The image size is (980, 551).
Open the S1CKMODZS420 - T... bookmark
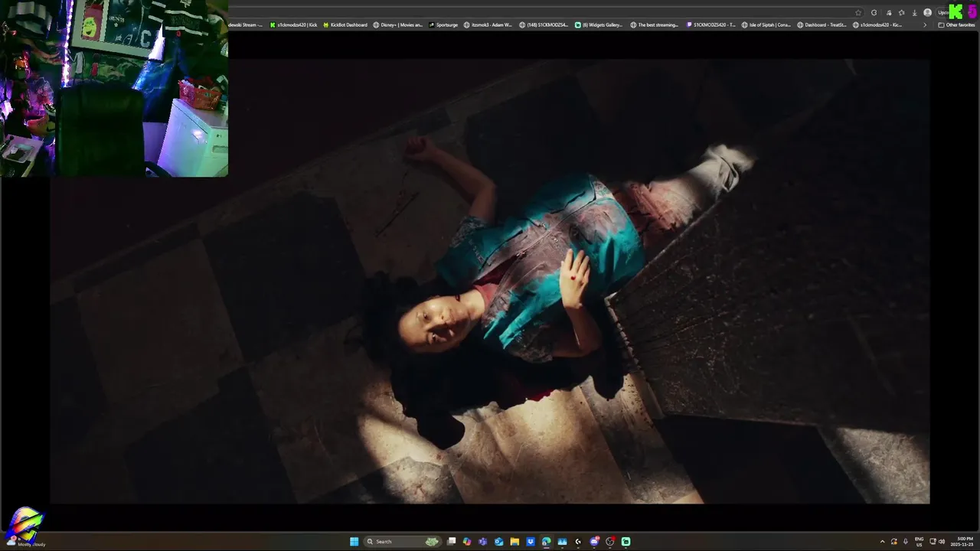(711, 24)
